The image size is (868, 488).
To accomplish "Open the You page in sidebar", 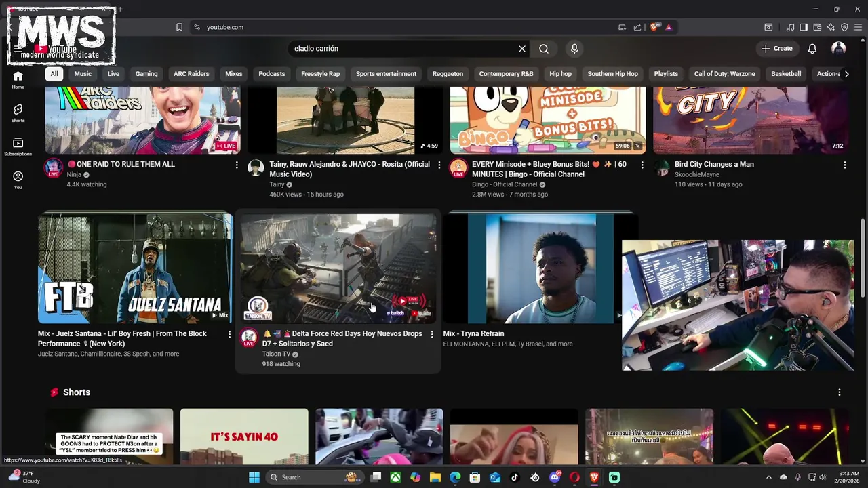I will point(18,180).
